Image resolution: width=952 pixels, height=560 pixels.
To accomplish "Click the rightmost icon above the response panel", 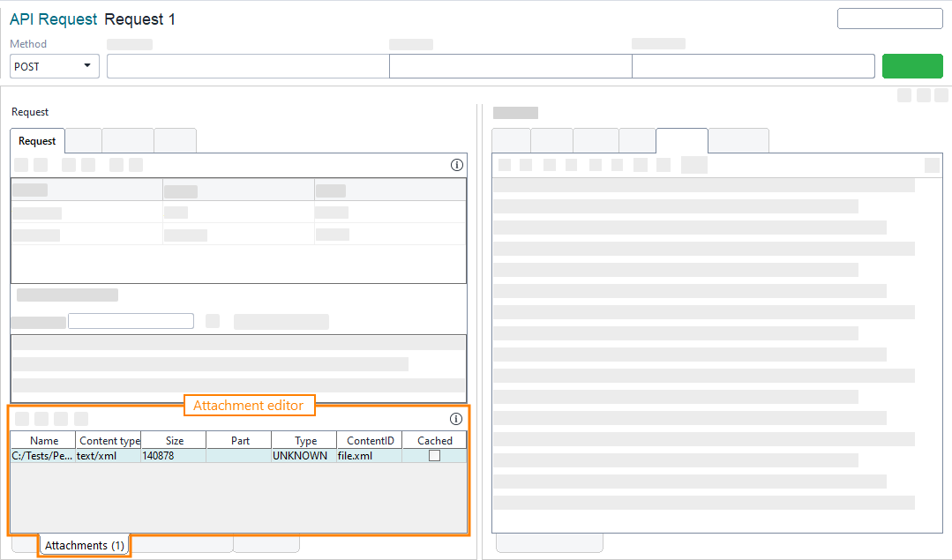I will [x=932, y=165].
